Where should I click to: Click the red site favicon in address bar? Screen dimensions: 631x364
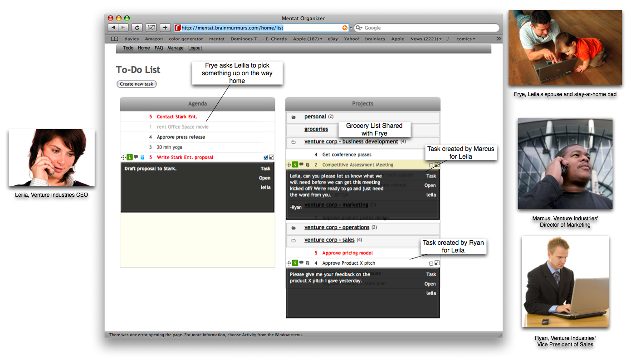[178, 28]
